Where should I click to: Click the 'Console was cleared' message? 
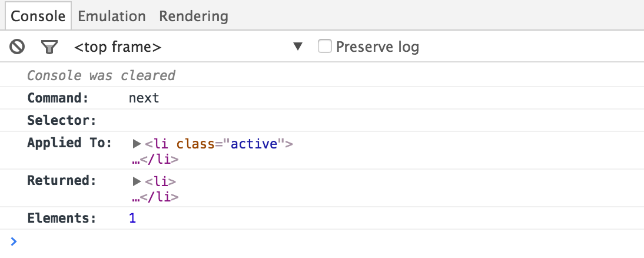101,75
